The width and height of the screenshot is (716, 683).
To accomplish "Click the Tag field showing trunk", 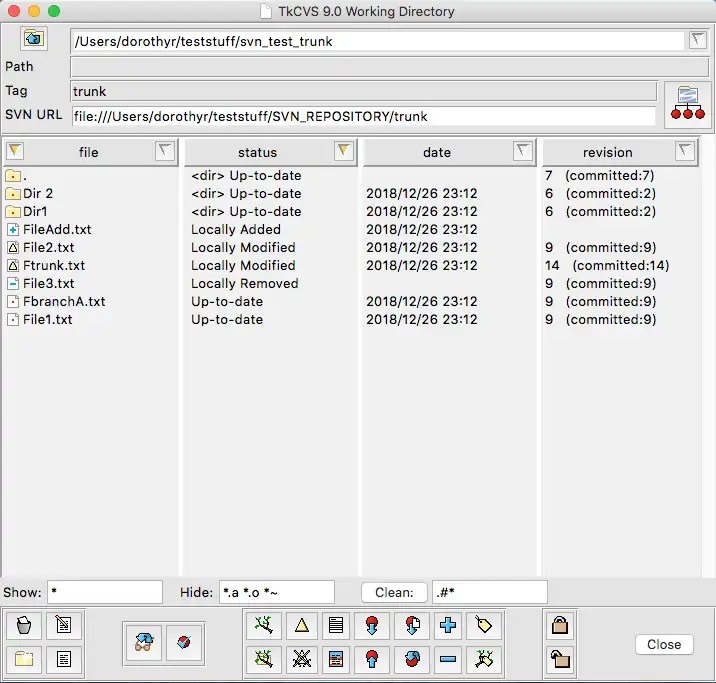I will tap(364, 91).
